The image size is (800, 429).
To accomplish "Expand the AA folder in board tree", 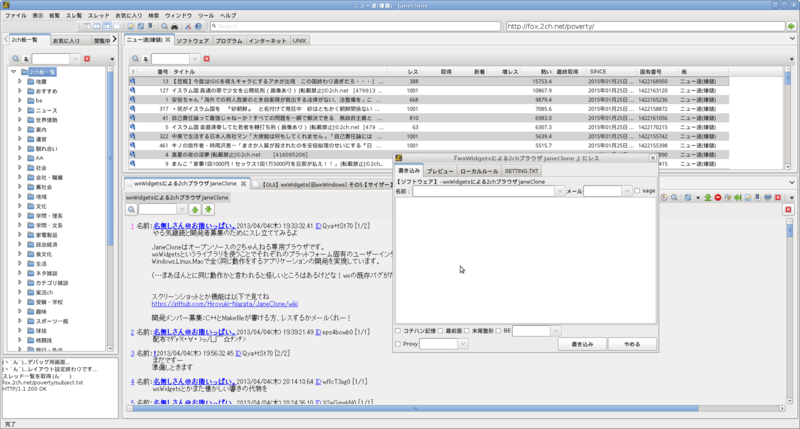I will [20, 158].
